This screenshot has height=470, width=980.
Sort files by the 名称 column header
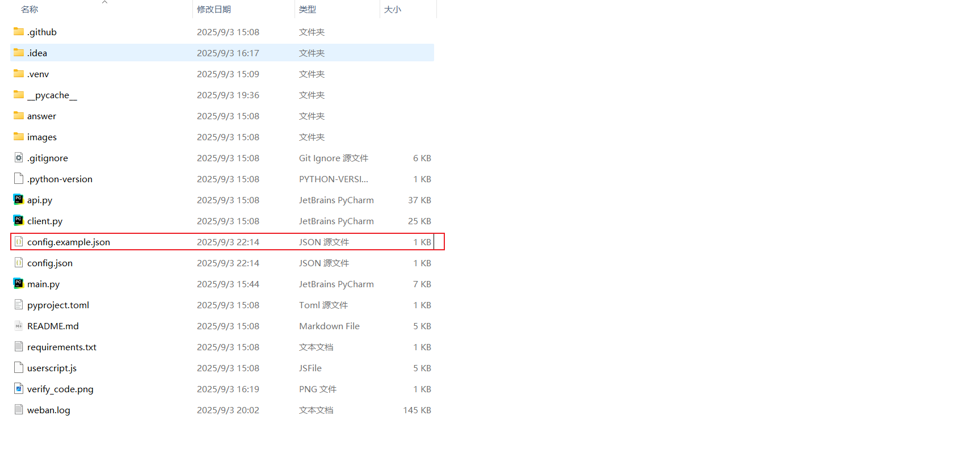[x=30, y=9]
